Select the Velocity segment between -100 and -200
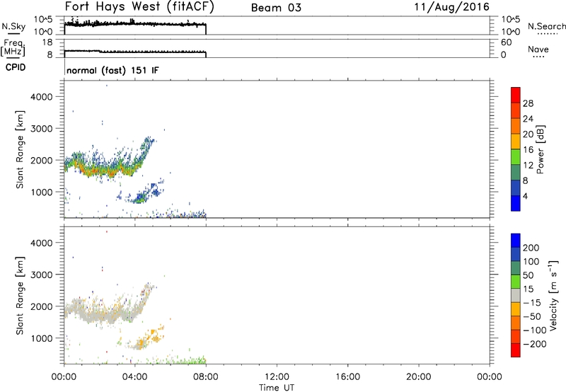The width and height of the screenshot is (566, 392). 516,336
